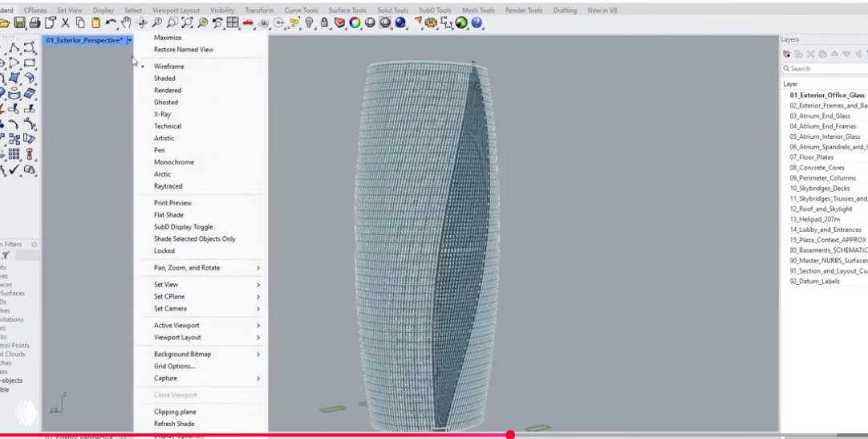Open the Curve Tools toolbar tab
The image size is (868, 439).
[301, 10]
